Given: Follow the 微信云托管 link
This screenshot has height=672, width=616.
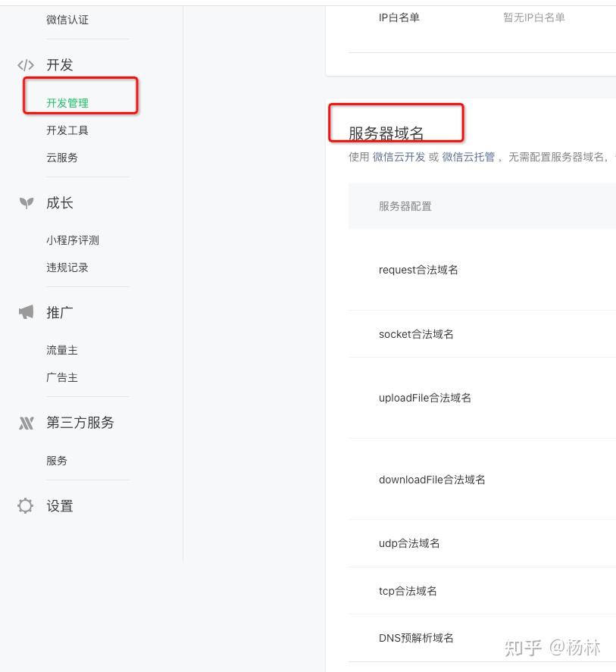Looking at the screenshot, I should click(468, 157).
